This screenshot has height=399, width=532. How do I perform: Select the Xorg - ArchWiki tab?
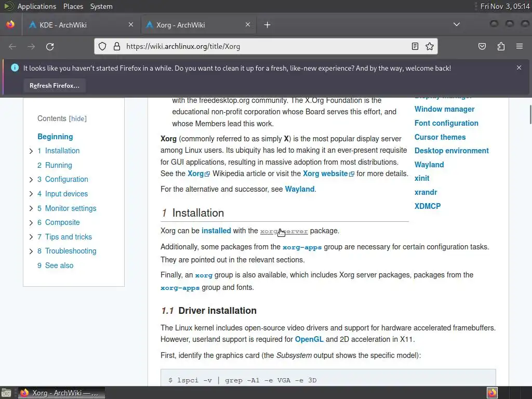coord(199,24)
